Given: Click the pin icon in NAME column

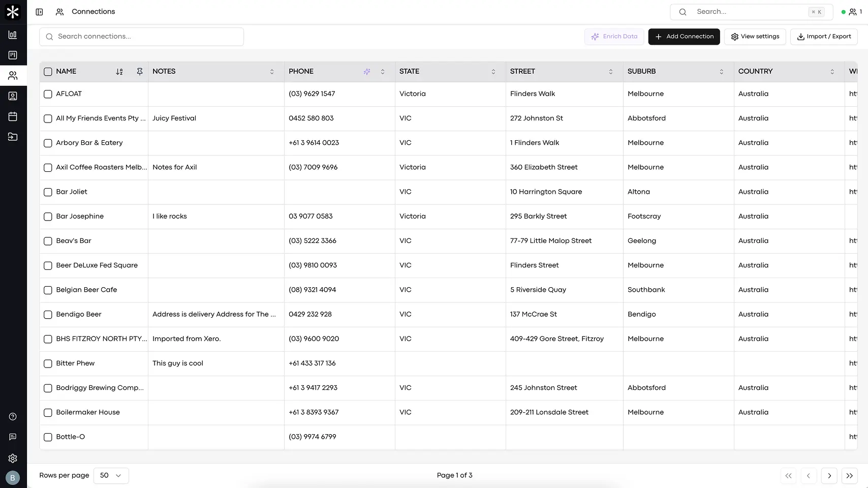Looking at the screenshot, I should click(x=140, y=72).
